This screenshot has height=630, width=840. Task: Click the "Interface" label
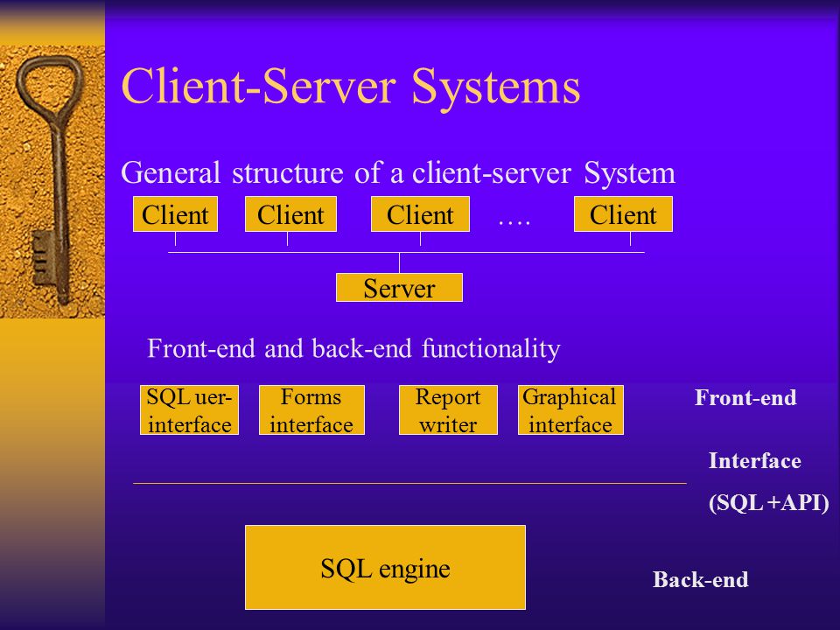pos(755,461)
